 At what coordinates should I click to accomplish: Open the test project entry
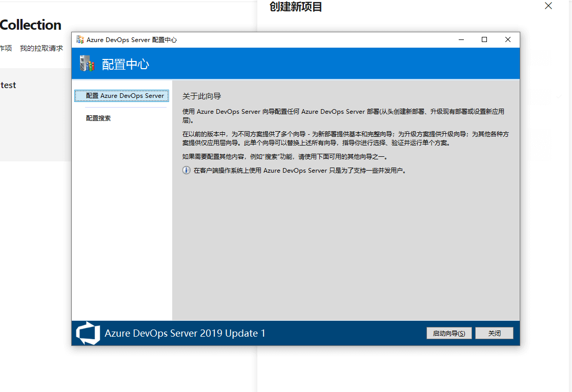pos(8,86)
